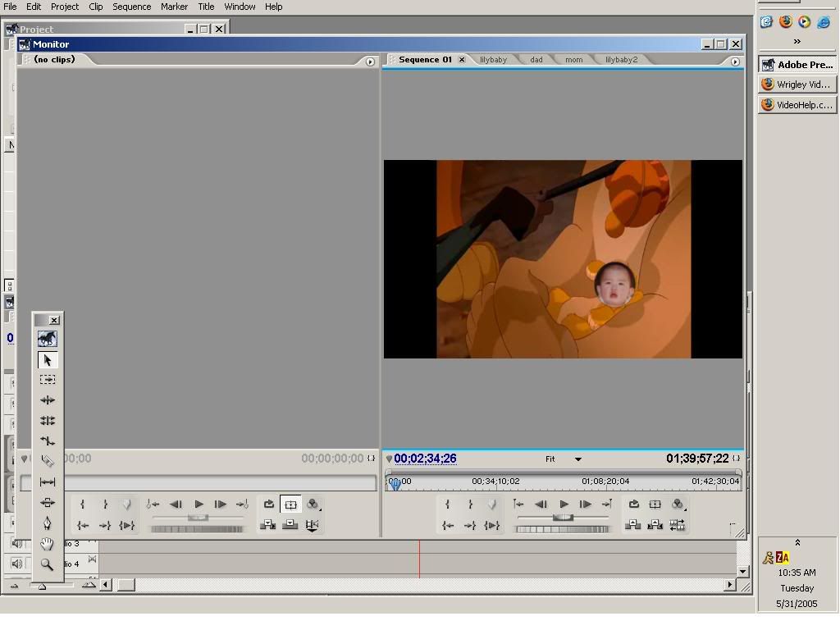Select the Slip tool
The image size is (840, 630).
[x=47, y=482]
